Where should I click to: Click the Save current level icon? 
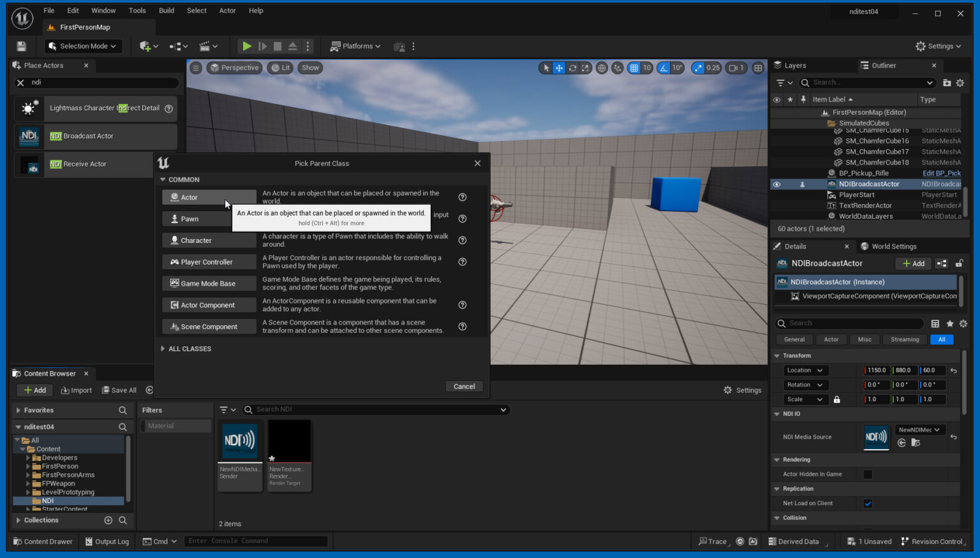tap(21, 46)
